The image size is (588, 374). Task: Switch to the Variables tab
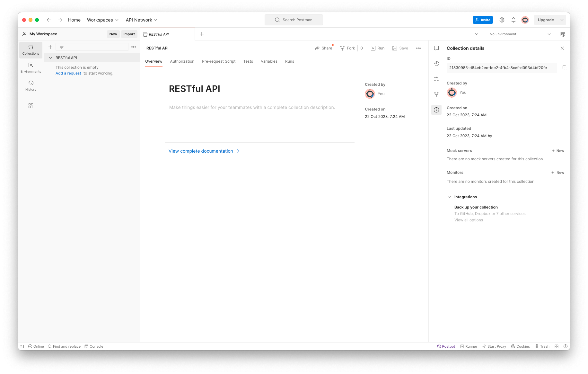(269, 61)
